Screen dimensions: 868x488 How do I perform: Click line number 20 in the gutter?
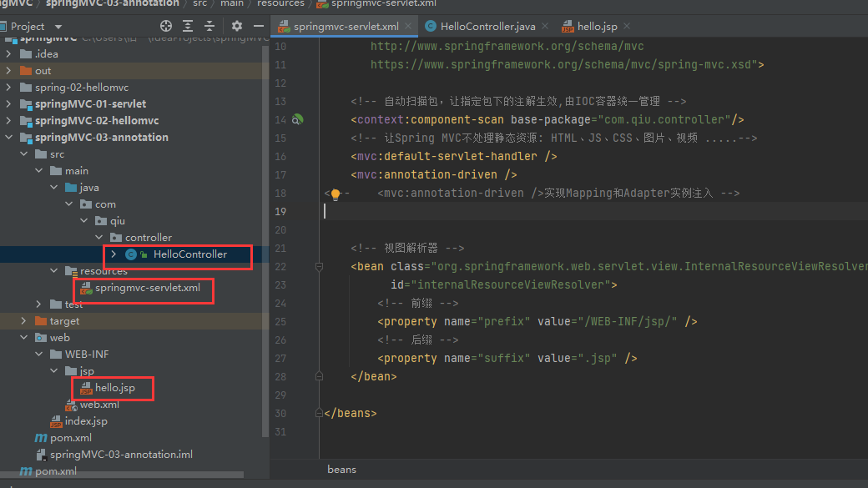point(280,229)
